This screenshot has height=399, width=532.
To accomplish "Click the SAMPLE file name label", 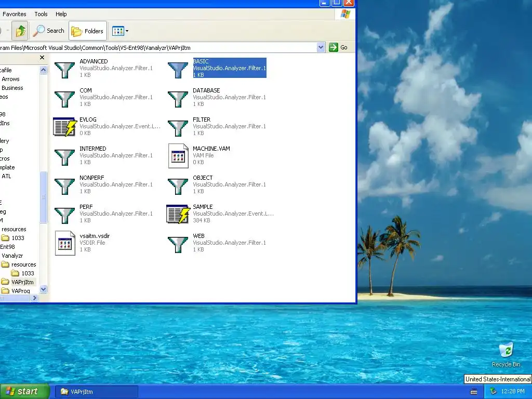I will (x=203, y=207).
